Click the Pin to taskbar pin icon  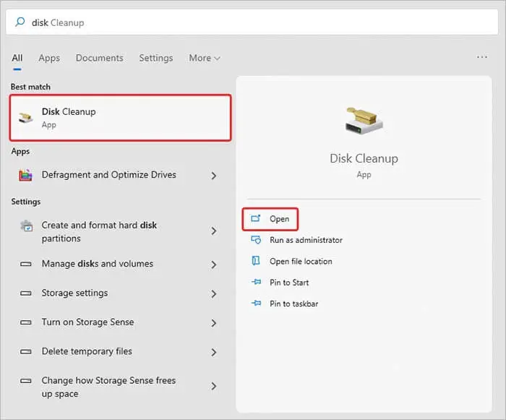point(256,303)
